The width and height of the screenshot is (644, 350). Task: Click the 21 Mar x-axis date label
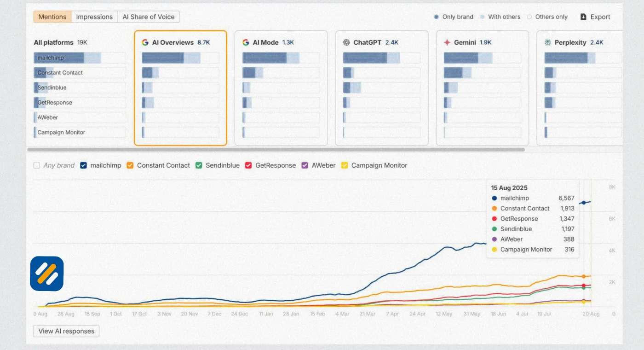coord(367,314)
